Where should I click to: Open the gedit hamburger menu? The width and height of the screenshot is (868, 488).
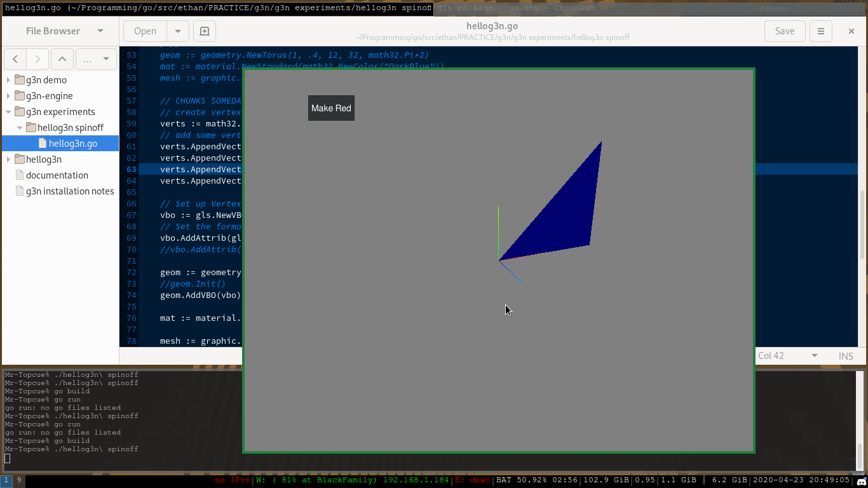(820, 31)
